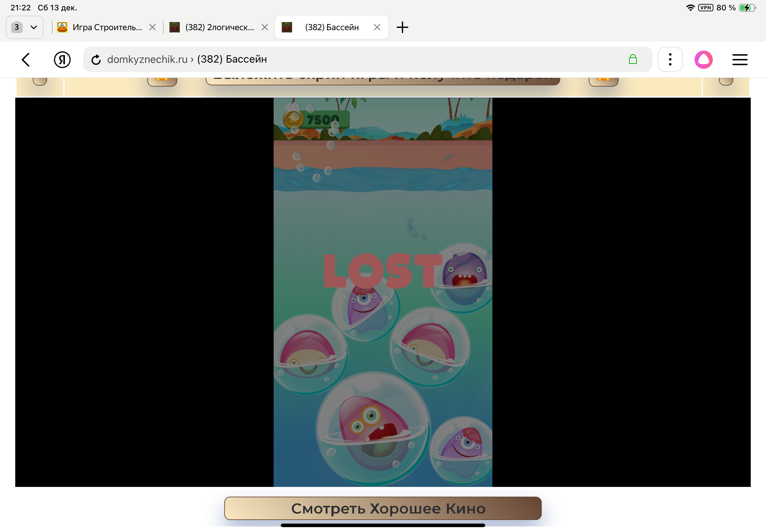Screen dimensions: 766x532
Task: Close the Игра Строитель tab
Action: click(x=153, y=27)
